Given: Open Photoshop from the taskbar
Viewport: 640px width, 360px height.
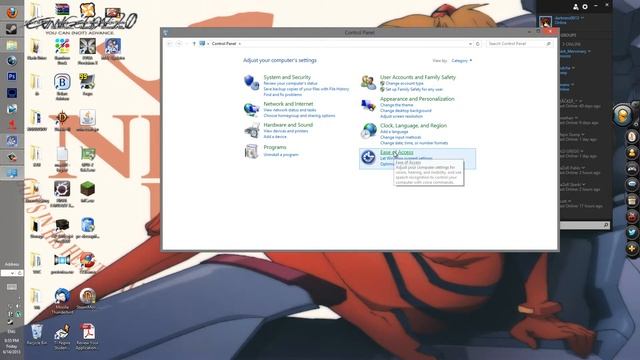Looking at the screenshot, I should pos(12,76).
